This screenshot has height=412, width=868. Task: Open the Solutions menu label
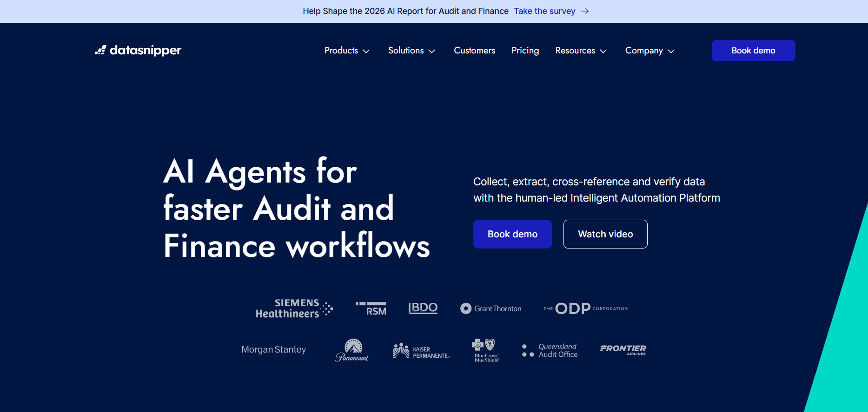pos(406,50)
